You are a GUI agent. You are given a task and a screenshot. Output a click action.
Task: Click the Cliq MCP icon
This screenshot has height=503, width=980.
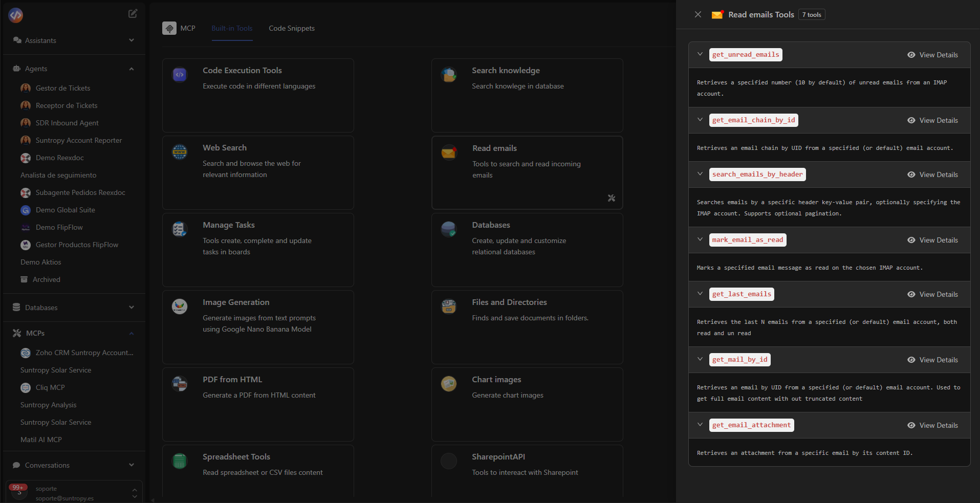tap(26, 387)
